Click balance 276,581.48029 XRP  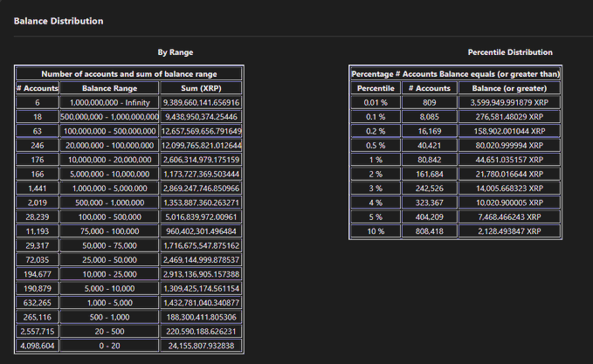[509, 117]
